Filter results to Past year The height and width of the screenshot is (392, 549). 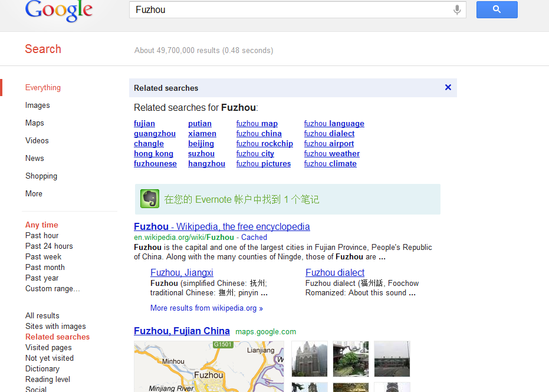42,278
